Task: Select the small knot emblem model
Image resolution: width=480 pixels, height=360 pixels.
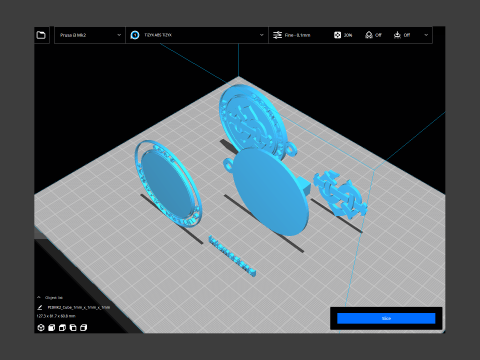Action: 341,195
